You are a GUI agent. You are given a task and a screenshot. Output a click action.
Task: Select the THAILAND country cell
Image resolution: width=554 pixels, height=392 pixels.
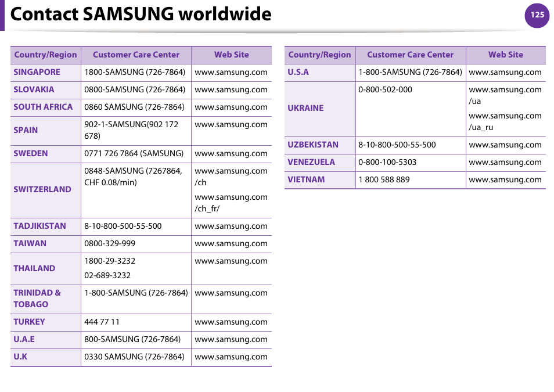click(x=45, y=269)
